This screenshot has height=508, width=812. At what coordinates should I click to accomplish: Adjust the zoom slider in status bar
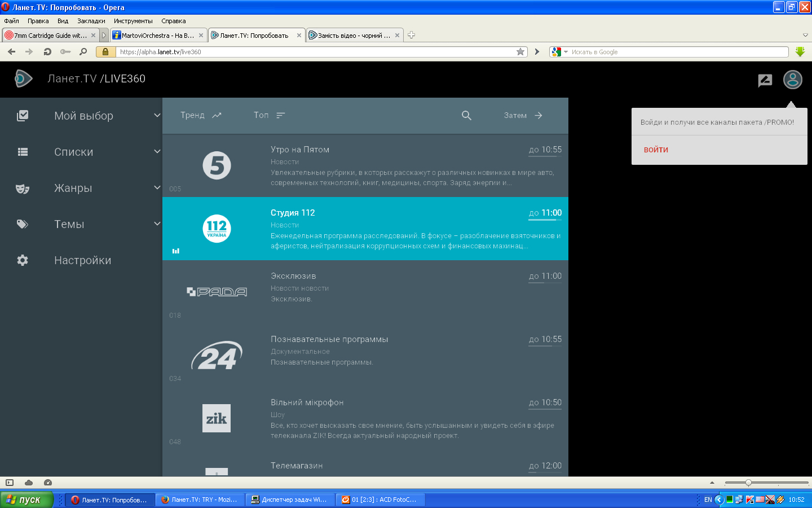[x=748, y=483]
